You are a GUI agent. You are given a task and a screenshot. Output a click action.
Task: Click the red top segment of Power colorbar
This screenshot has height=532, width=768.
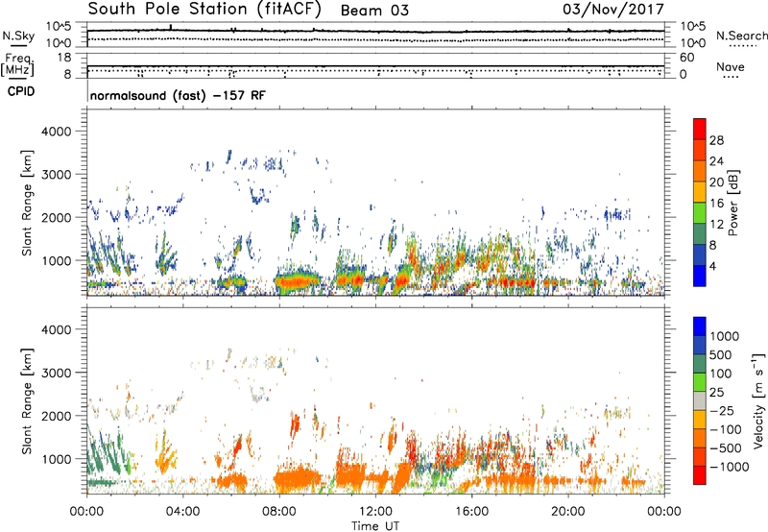700,129
